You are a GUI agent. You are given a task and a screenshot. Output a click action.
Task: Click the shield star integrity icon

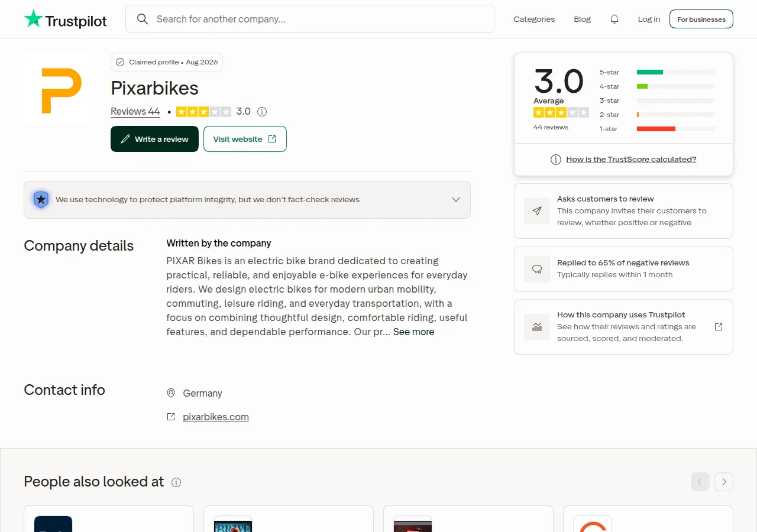[x=41, y=200]
